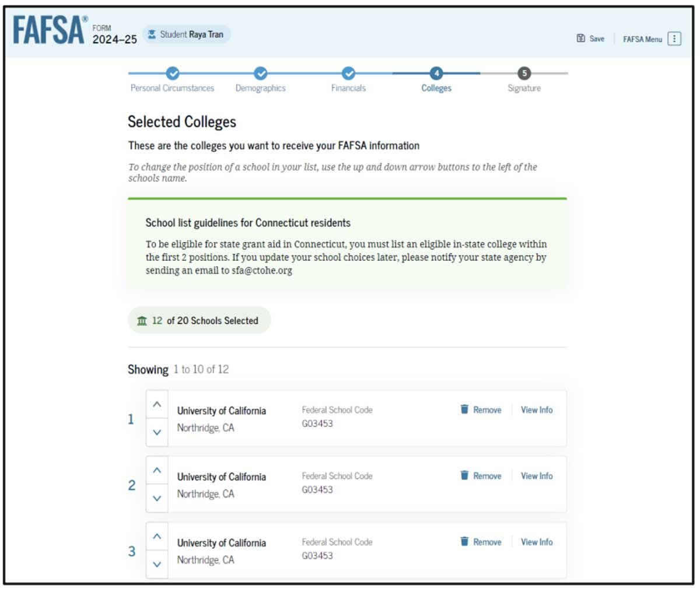Remove the school in position 1

[x=487, y=410]
